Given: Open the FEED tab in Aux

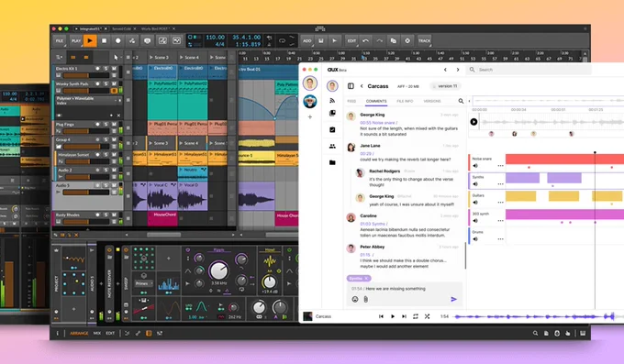Looking at the screenshot, I should 351,101.
